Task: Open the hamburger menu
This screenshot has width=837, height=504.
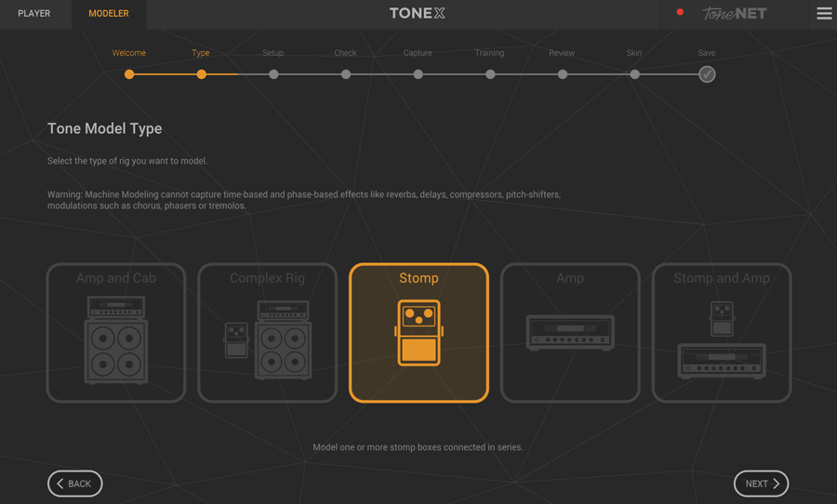Action: click(824, 13)
